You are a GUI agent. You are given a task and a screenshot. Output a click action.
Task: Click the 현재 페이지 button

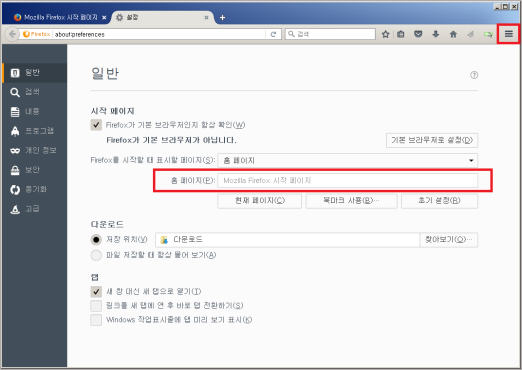pos(260,201)
